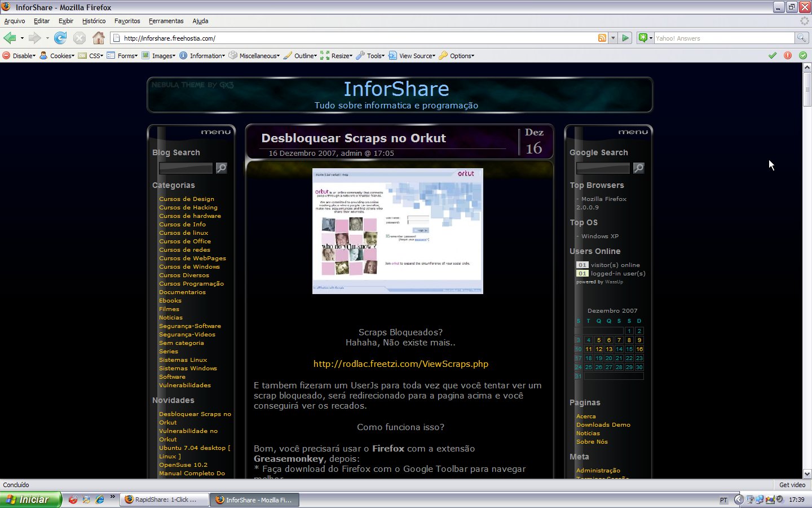Viewport: 812px width, 508px height.
Task: Open Web Developer Miscellaneous menu
Action: (x=254, y=56)
